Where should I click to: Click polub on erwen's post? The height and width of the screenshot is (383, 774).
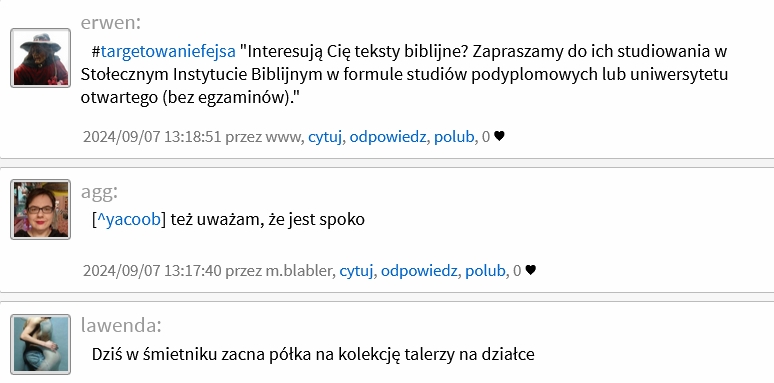point(454,137)
